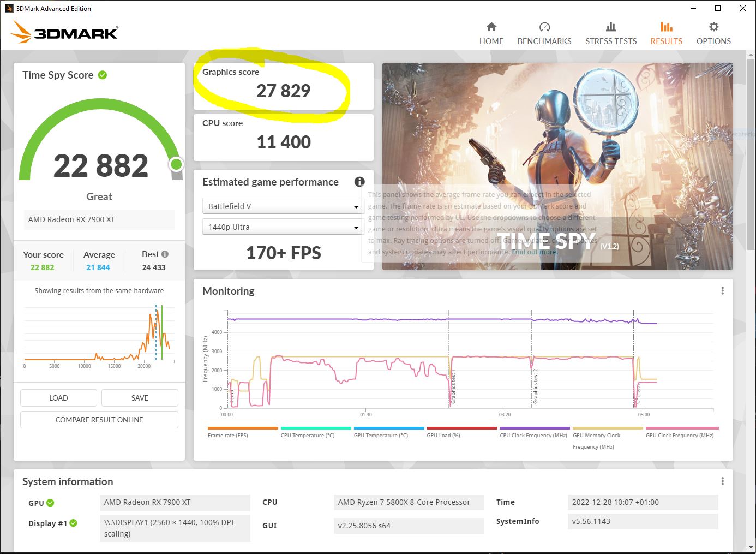Toggle the GPU Temperature legend item

pyautogui.click(x=388, y=432)
